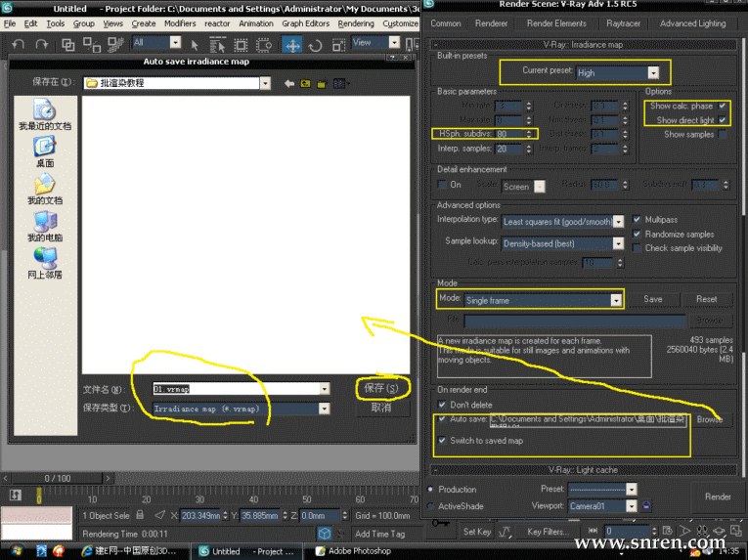The width and height of the screenshot is (748, 560).
Task: Enable Check sample visibility checkbox
Action: click(x=637, y=248)
